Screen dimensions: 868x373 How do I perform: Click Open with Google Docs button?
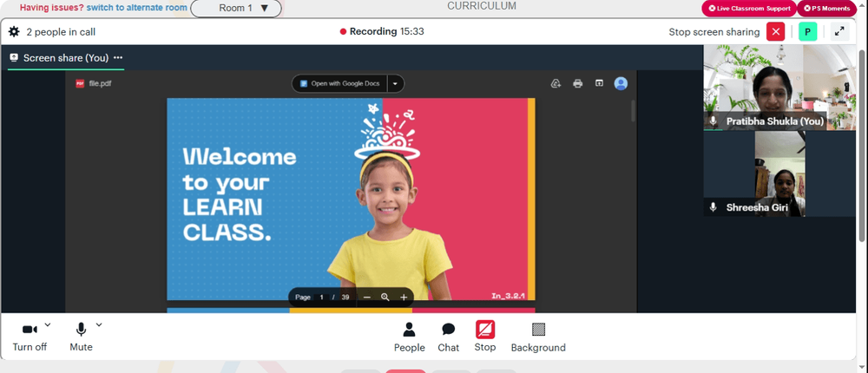click(340, 83)
